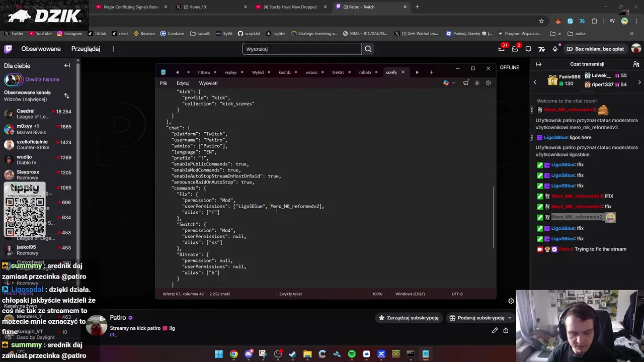The image size is (644, 362).
Task: Open Notepad settings gear icon
Action: coord(488,83)
